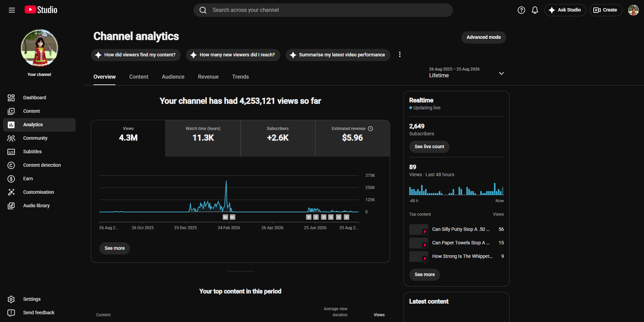
Task: Switch to the Audience tab
Action: point(173,77)
